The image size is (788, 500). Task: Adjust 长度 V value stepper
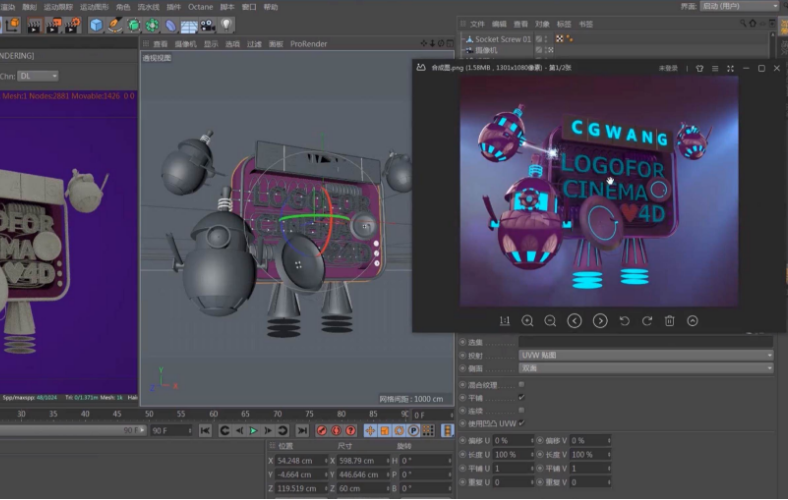[x=609, y=455]
